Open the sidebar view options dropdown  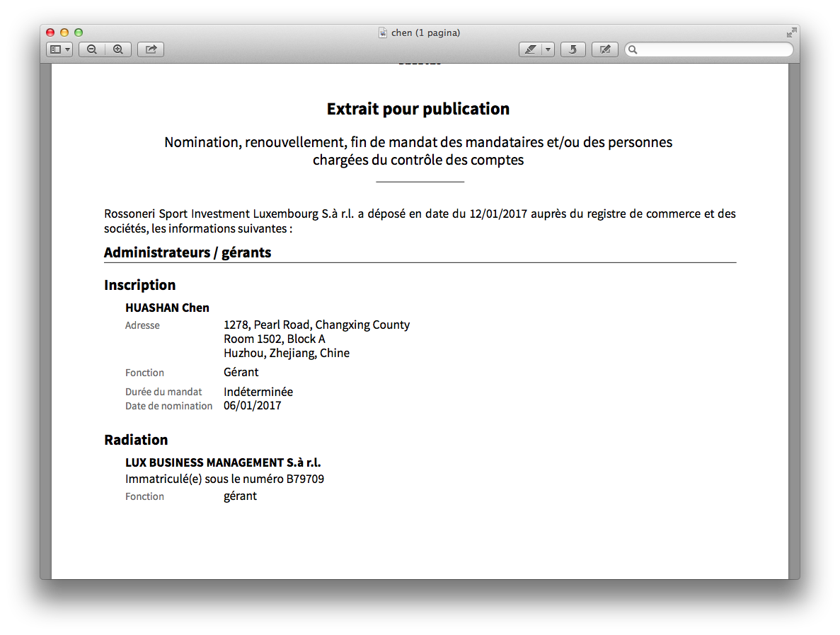tap(59, 49)
